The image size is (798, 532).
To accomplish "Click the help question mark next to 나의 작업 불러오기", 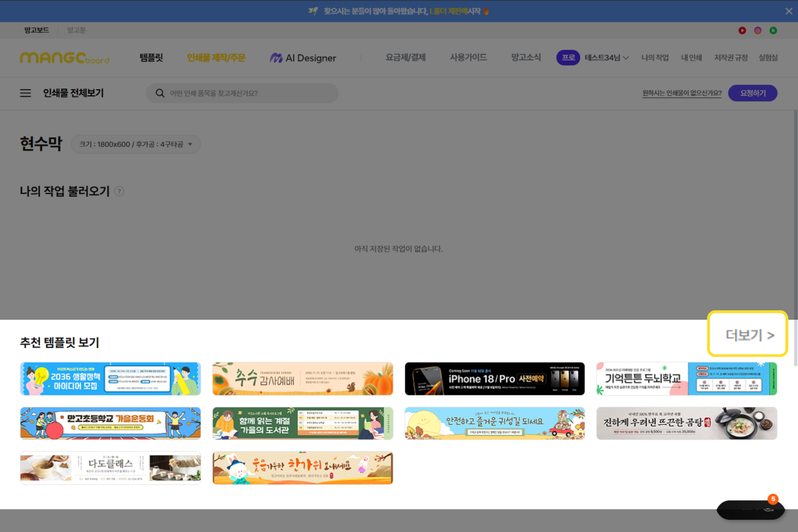I will tap(119, 191).
